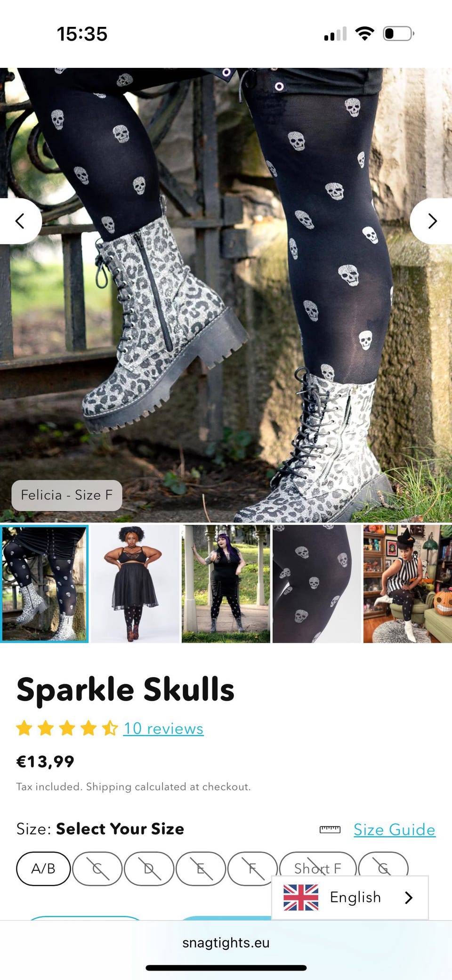The image size is (452, 980).
Task: Select size E option
Action: (201, 868)
